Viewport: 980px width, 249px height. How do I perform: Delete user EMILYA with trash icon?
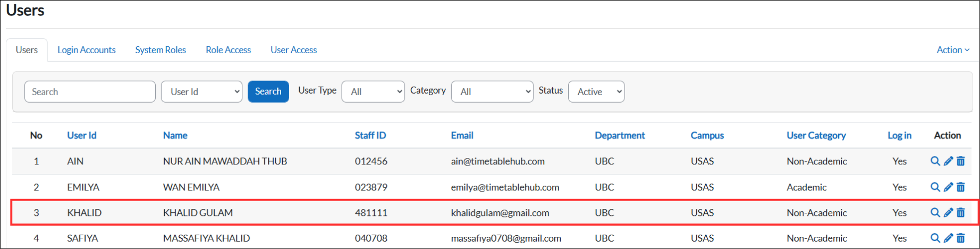tap(961, 187)
